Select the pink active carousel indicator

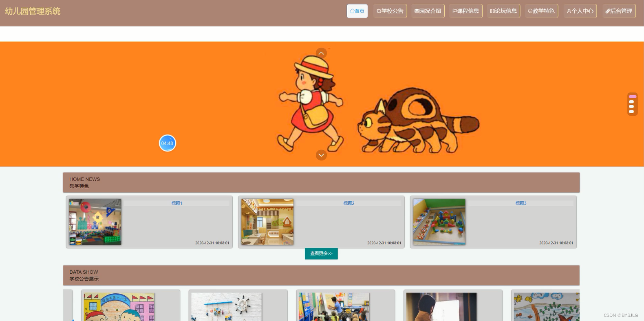pos(632,97)
